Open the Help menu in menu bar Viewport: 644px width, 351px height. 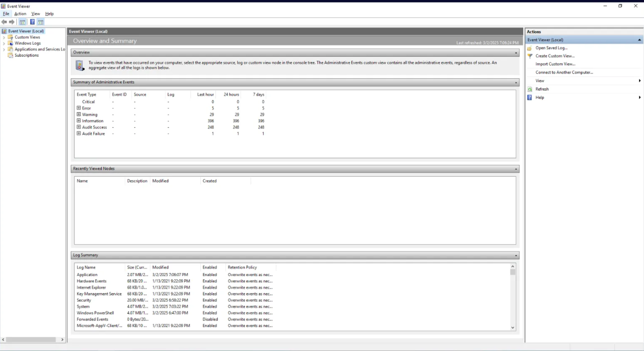pos(49,14)
